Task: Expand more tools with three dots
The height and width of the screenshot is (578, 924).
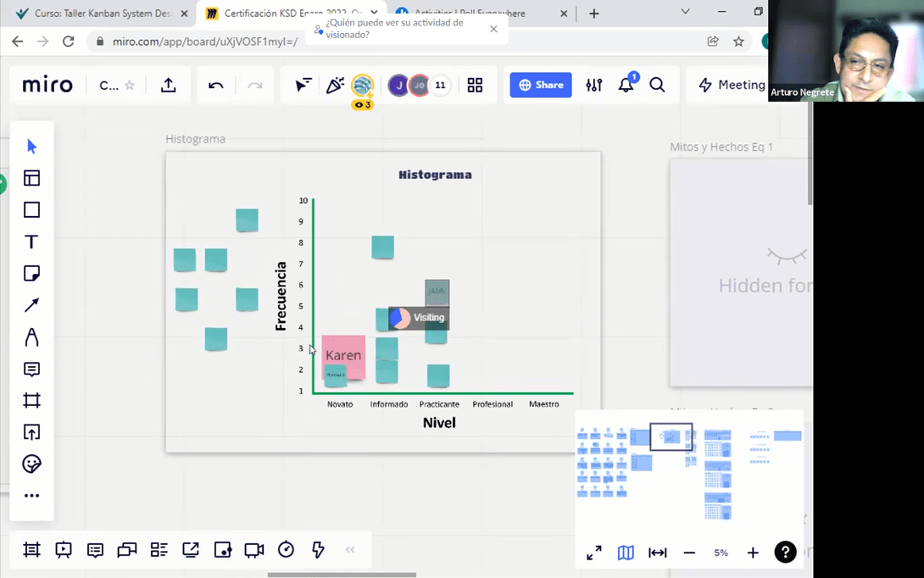Action: coord(31,496)
